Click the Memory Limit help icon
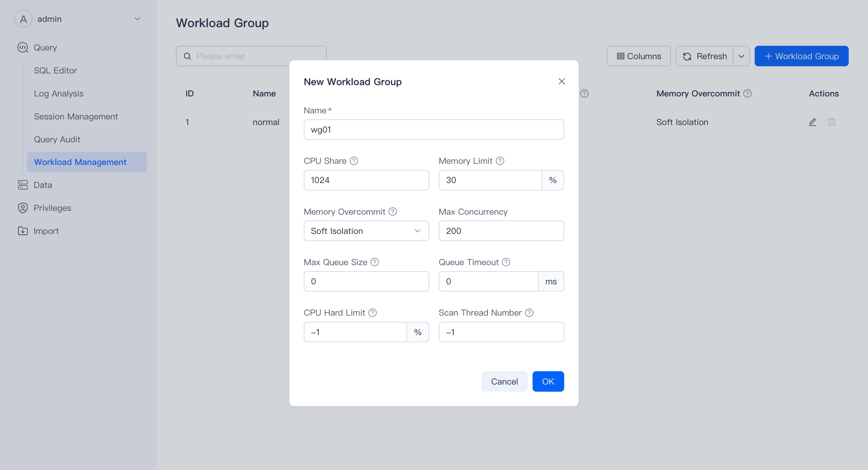868x470 pixels. [x=500, y=161]
